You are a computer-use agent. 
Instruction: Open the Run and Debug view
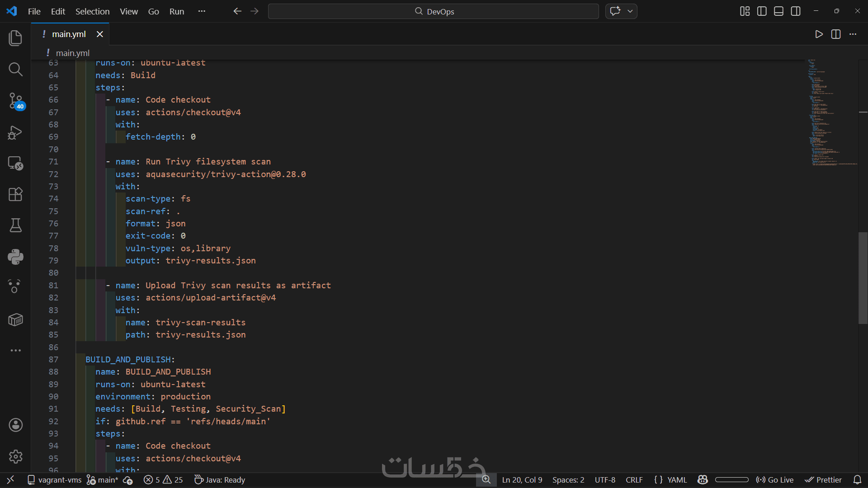(x=15, y=132)
